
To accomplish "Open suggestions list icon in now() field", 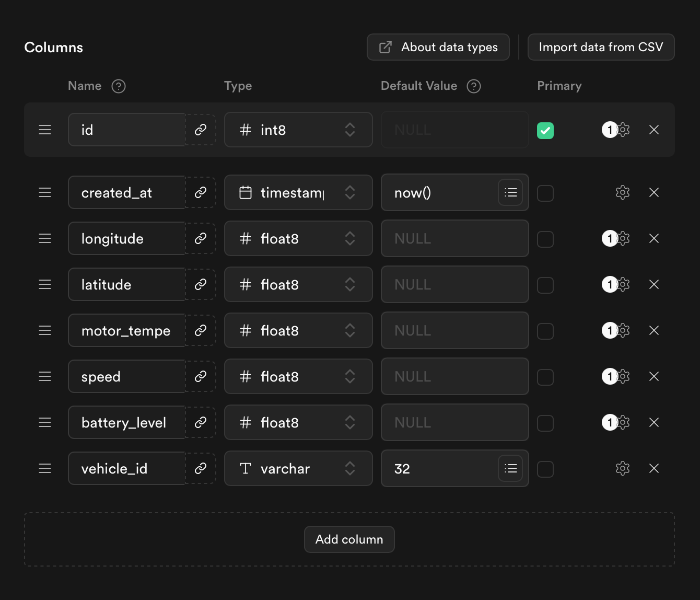I will pyautogui.click(x=510, y=192).
